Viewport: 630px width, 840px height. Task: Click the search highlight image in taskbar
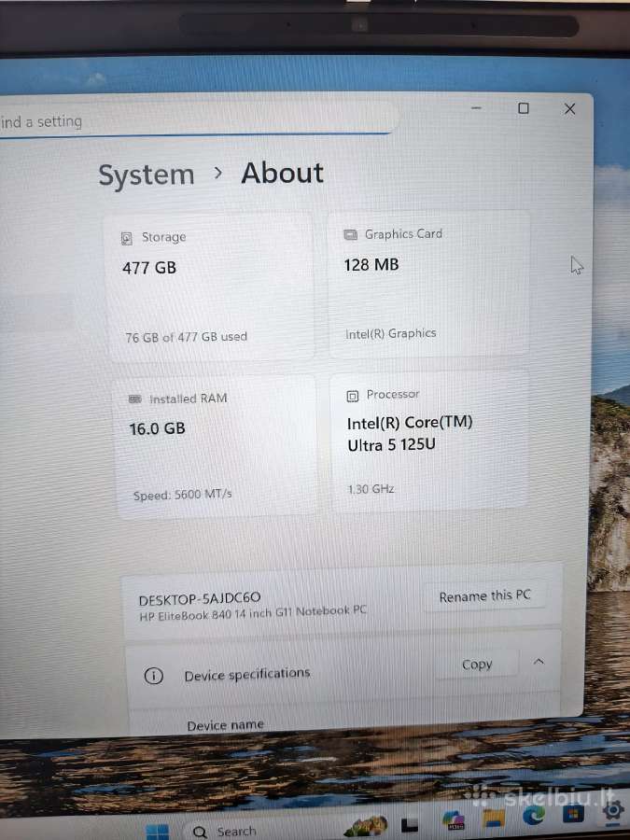click(367, 827)
